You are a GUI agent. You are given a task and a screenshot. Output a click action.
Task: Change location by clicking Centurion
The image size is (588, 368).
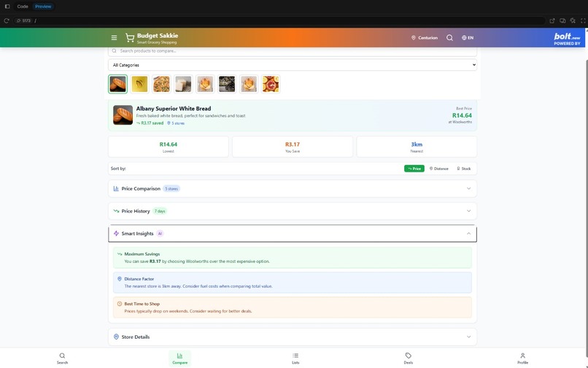tap(425, 37)
